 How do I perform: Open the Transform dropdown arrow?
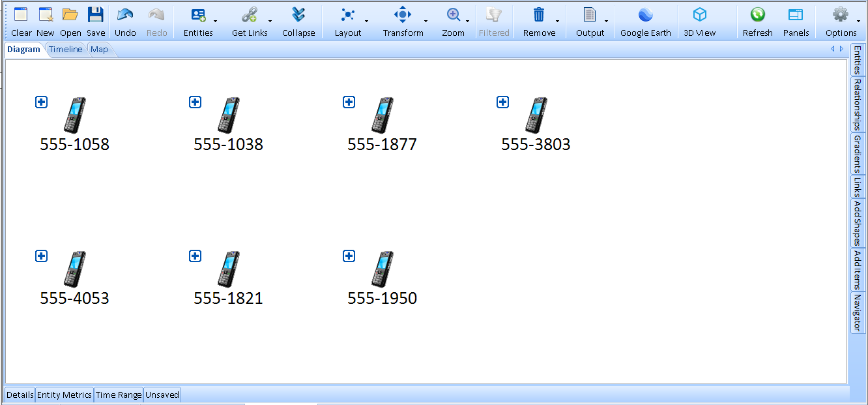coord(426,22)
